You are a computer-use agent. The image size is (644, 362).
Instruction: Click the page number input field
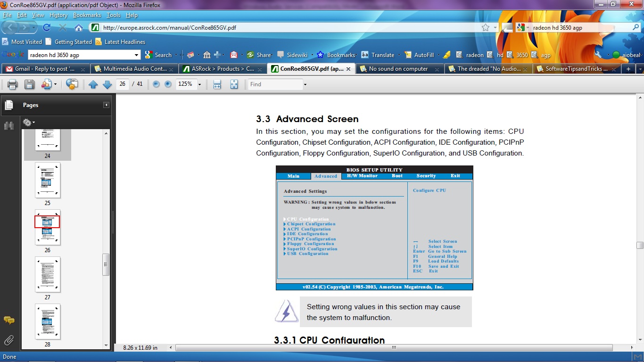(122, 84)
